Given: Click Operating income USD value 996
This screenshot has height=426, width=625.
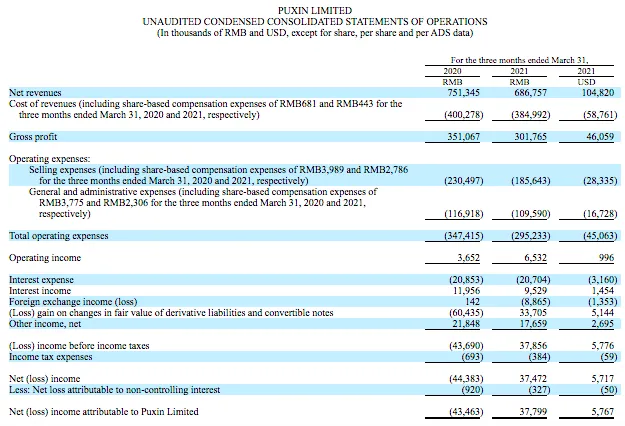Looking at the screenshot, I should tap(606, 258).
